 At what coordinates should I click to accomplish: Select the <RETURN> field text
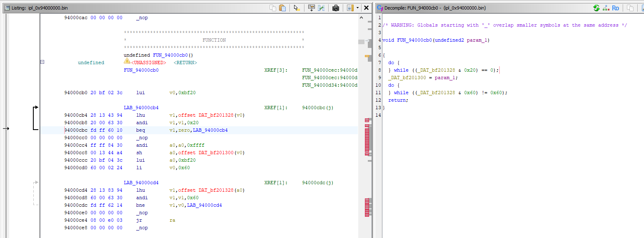[x=185, y=63]
